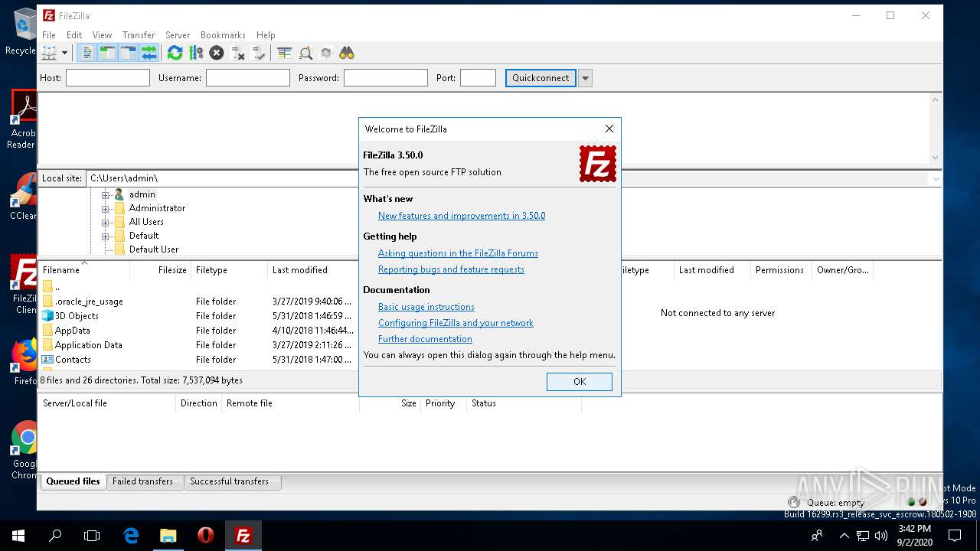Screen dimensions: 980x551
Task: Refresh the file and folder lists
Action: tap(175, 53)
